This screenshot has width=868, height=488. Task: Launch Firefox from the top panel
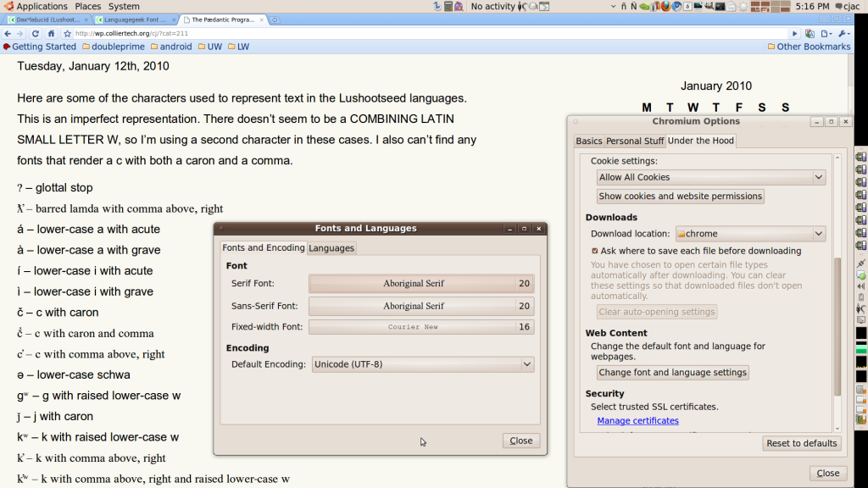(665, 6)
